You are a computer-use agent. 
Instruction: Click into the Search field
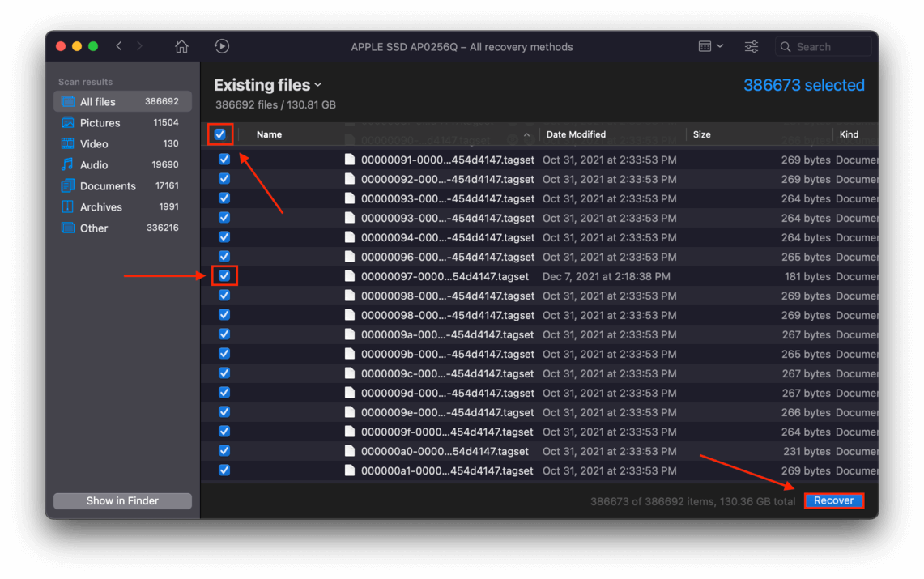coord(824,46)
